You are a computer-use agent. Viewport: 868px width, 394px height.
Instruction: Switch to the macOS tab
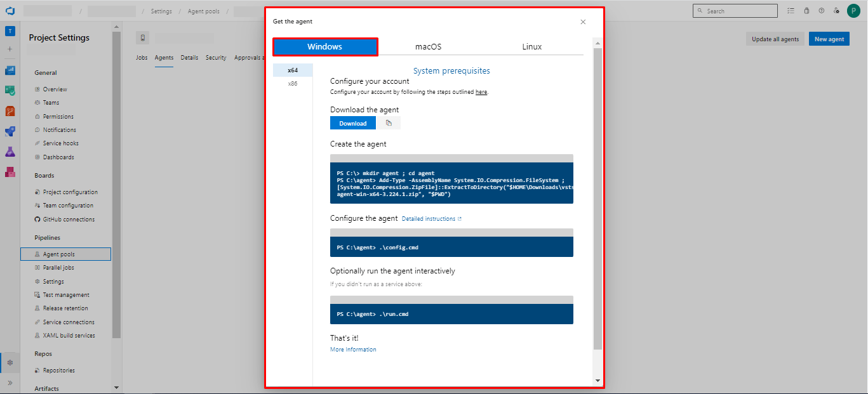(x=429, y=46)
